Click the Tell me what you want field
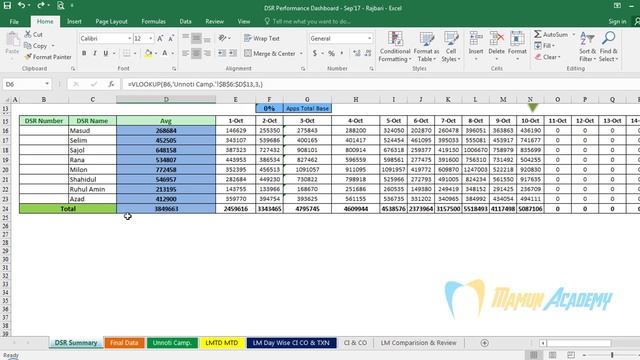 point(308,21)
